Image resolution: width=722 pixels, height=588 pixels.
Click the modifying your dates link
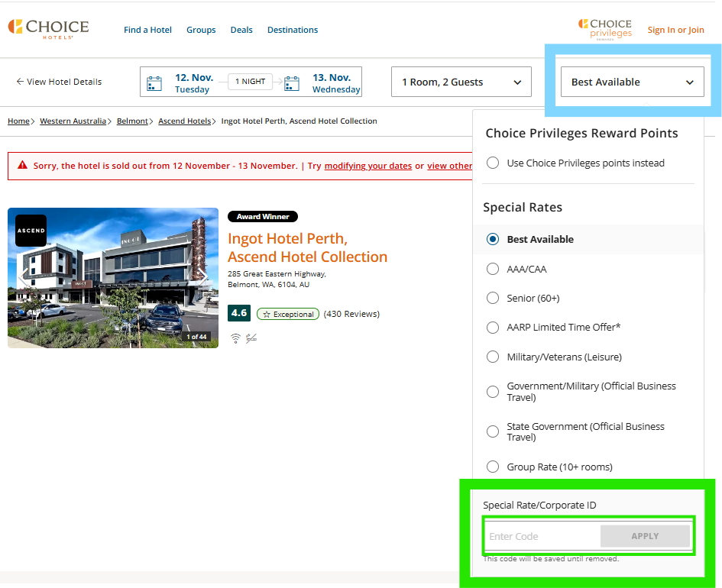click(x=368, y=166)
